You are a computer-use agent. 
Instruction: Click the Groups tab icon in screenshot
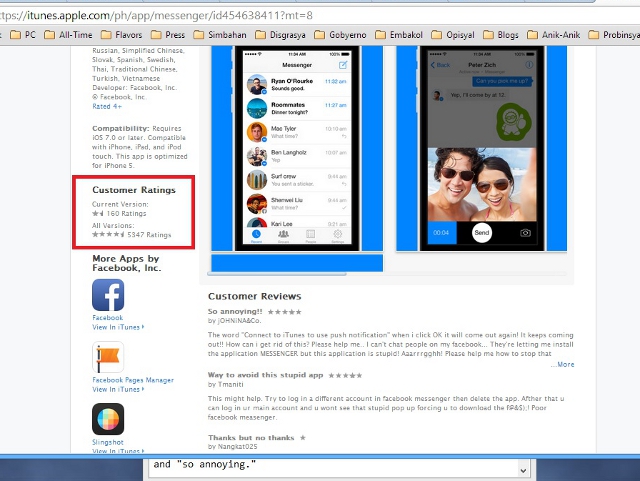[283, 235]
